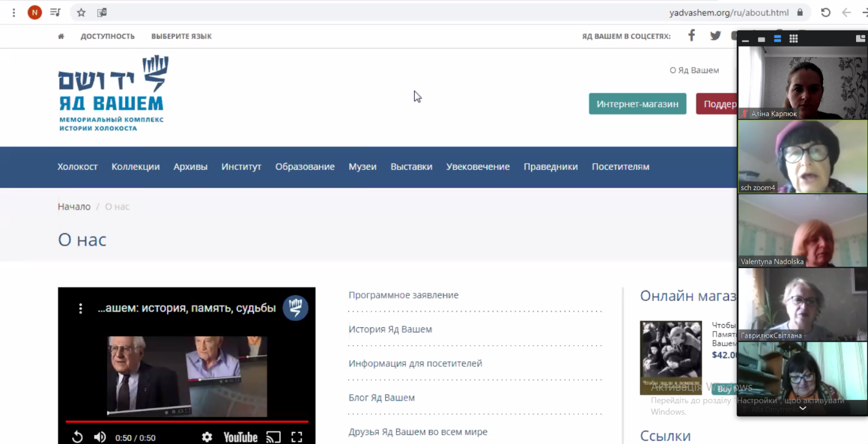Go back with the browser arrow
The width and height of the screenshot is (868, 444).
coord(846,12)
